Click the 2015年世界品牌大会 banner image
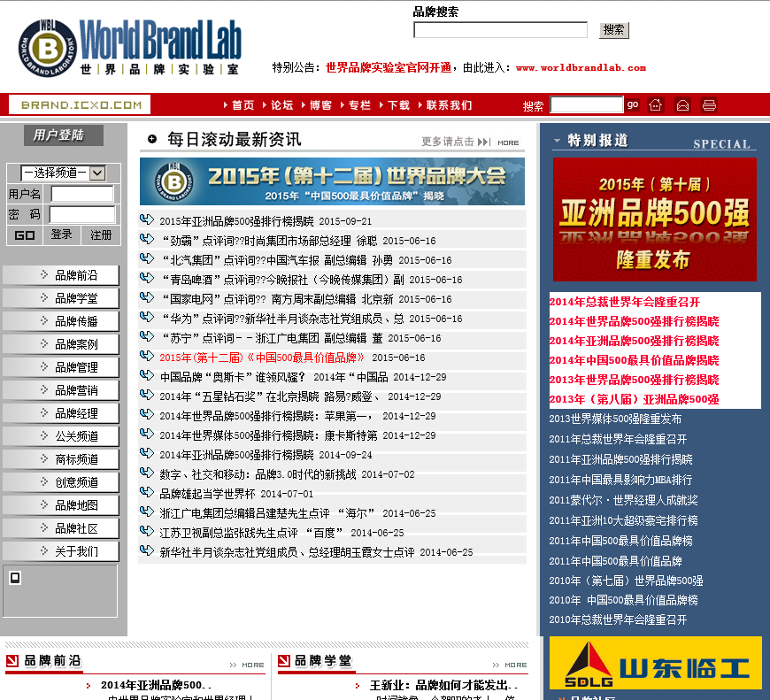This screenshot has width=770, height=700. pos(332,181)
